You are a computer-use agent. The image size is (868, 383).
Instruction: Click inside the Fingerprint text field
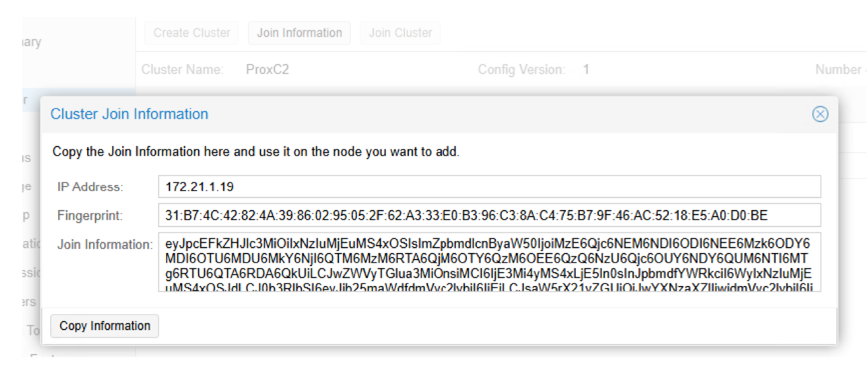click(x=489, y=215)
